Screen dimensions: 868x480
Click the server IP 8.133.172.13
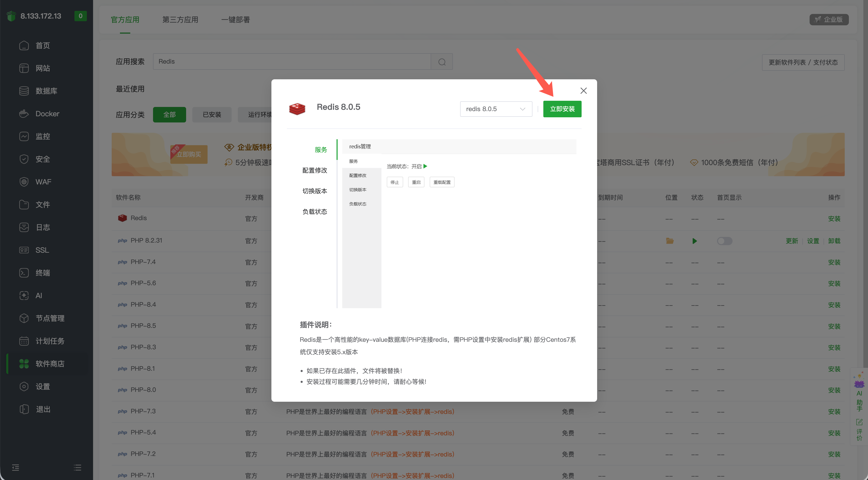tap(41, 16)
